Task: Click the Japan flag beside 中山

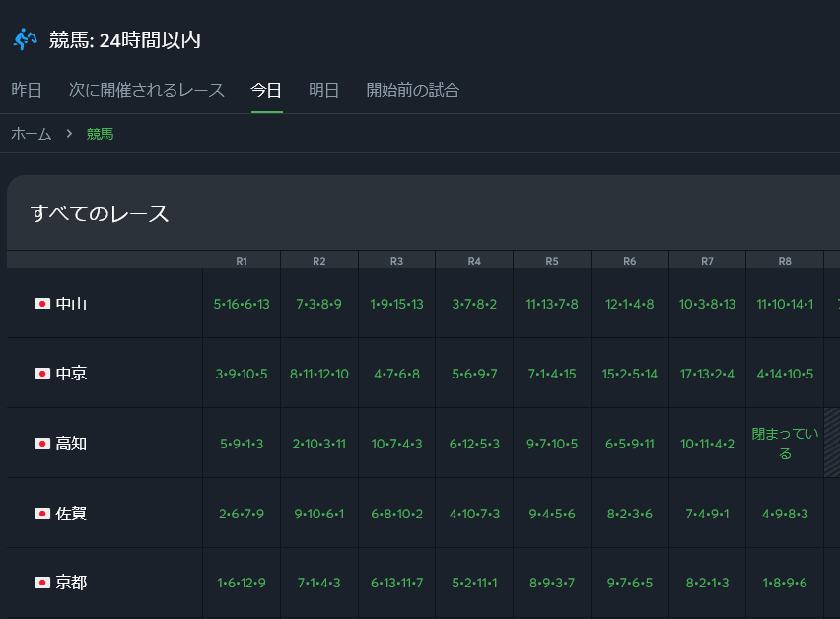Action: (41, 304)
